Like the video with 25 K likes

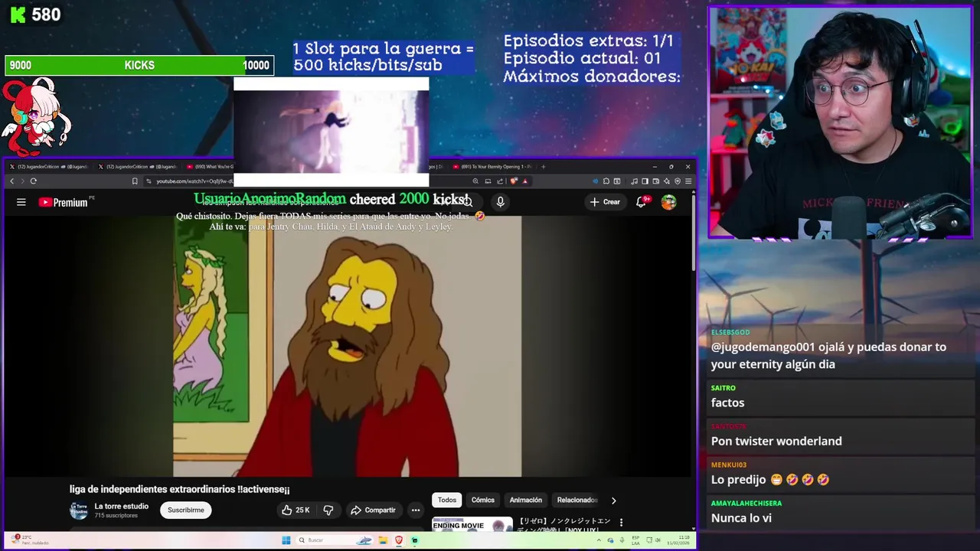click(x=296, y=510)
